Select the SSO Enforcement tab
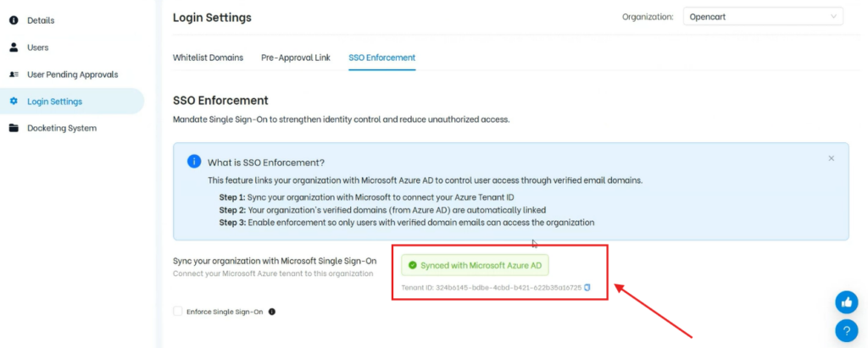Image resolution: width=868 pixels, height=348 pixels. 381,58
